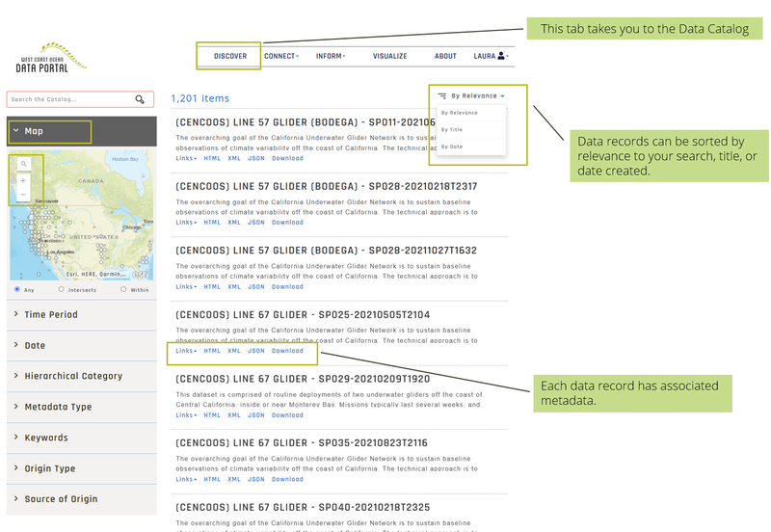Collapse the Map filter panel

[82, 131]
